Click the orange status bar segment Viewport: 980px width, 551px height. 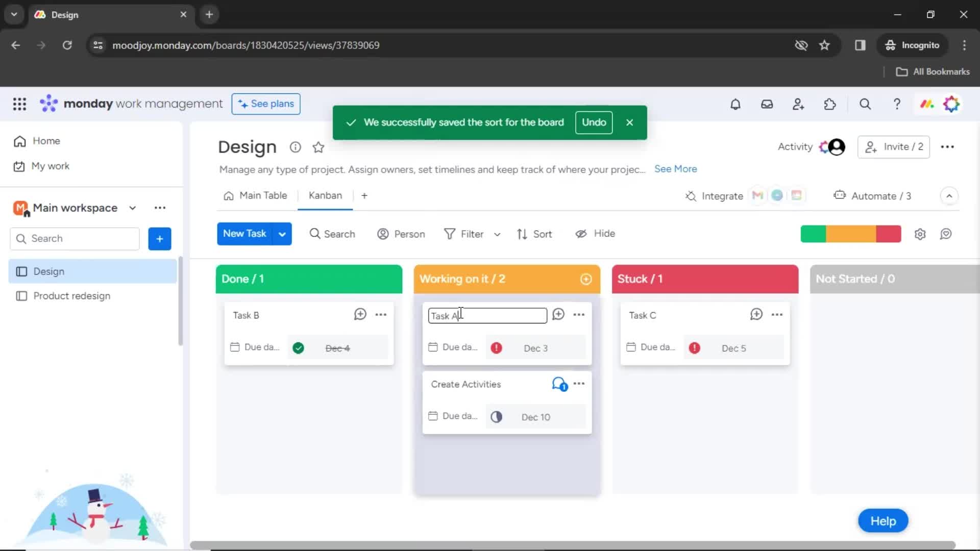(x=851, y=234)
